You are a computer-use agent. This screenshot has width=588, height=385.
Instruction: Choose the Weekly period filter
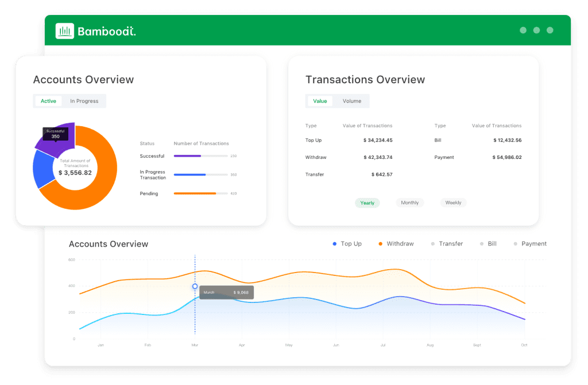coord(453,203)
